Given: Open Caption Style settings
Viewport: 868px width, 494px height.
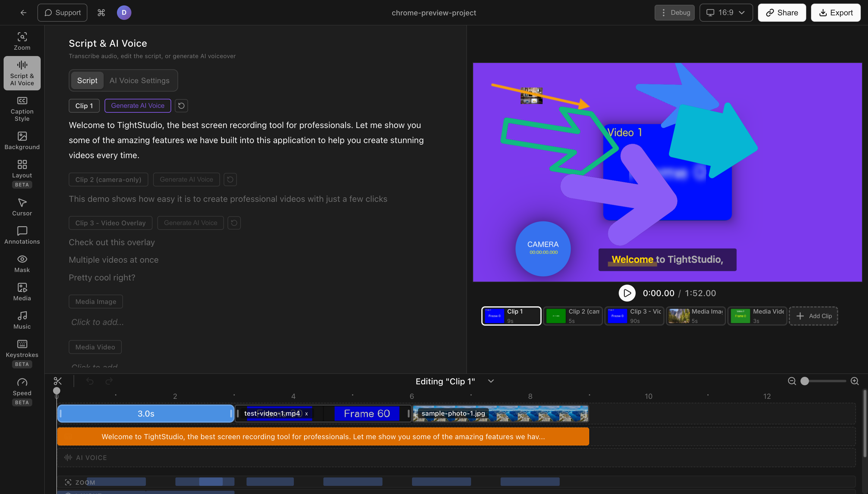Looking at the screenshot, I should tap(22, 109).
